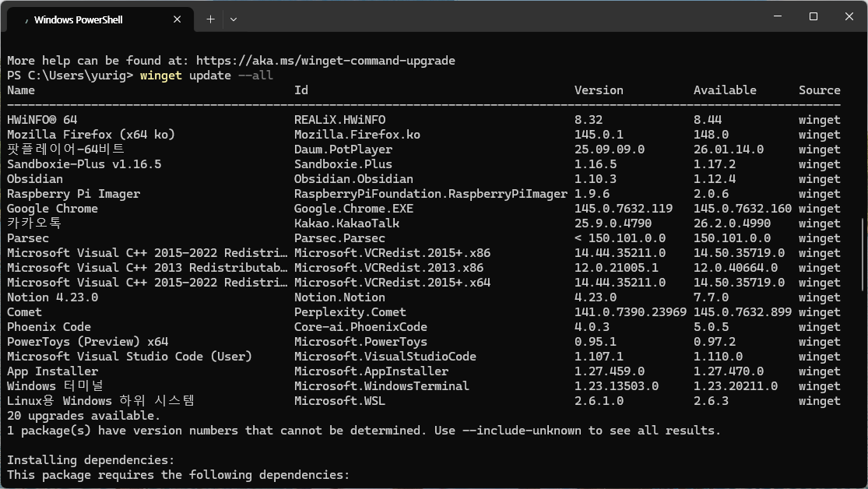
Task: Click the vertical scrollbar thumb
Action: point(862,254)
